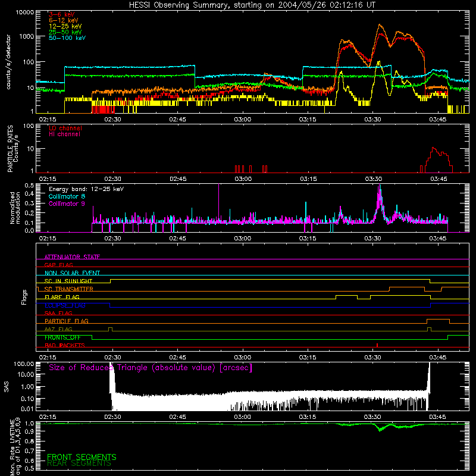Click the '10000' tick label on count-rate axis
This screenshot has height=476, width=476.
pyautogui.click(x=25, y=12)
